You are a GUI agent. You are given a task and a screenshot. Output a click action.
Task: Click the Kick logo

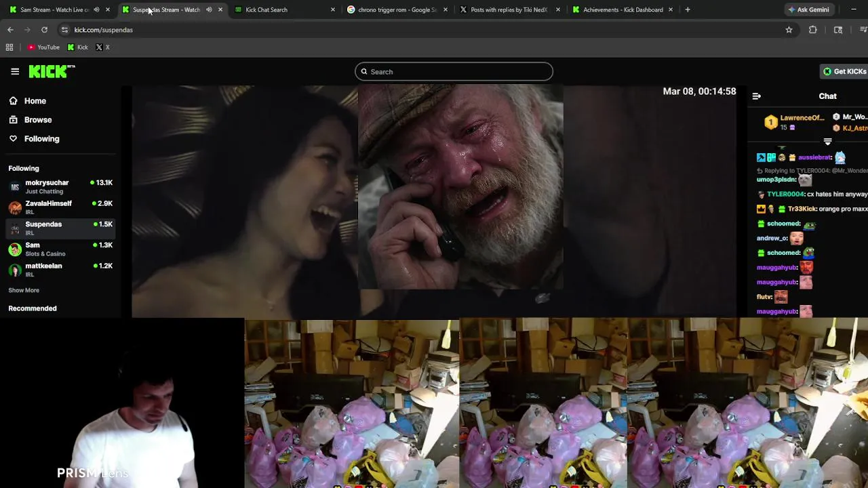pyautogui.click(x=52, y=71)
